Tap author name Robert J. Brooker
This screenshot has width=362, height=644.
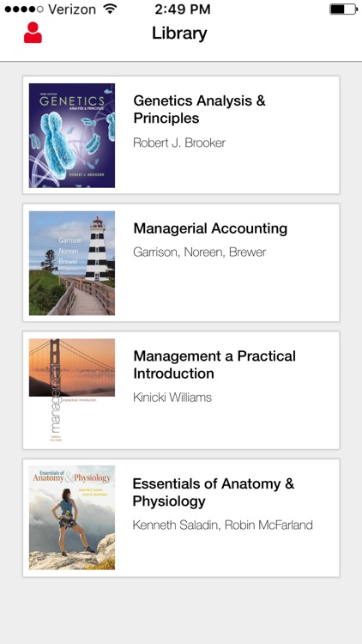tap(179, 143)
